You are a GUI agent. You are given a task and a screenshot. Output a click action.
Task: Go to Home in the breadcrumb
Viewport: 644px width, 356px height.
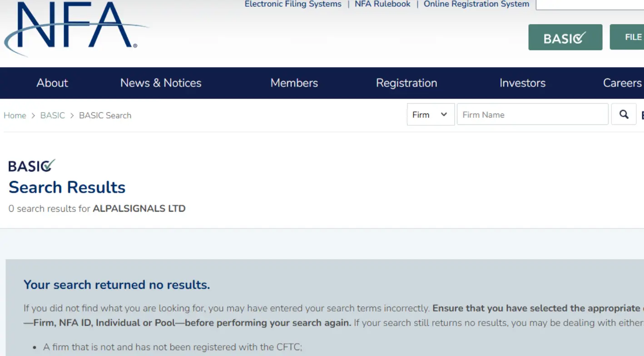(x=15, y=115)
